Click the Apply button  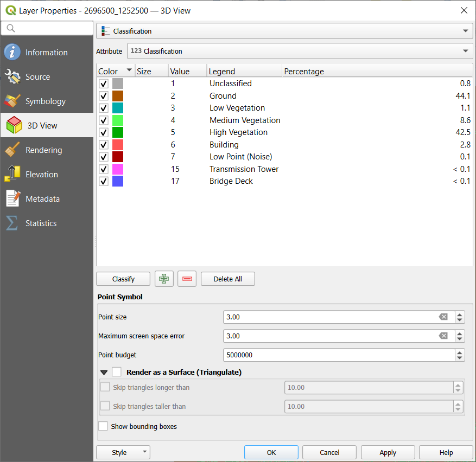tap(388, 453)
